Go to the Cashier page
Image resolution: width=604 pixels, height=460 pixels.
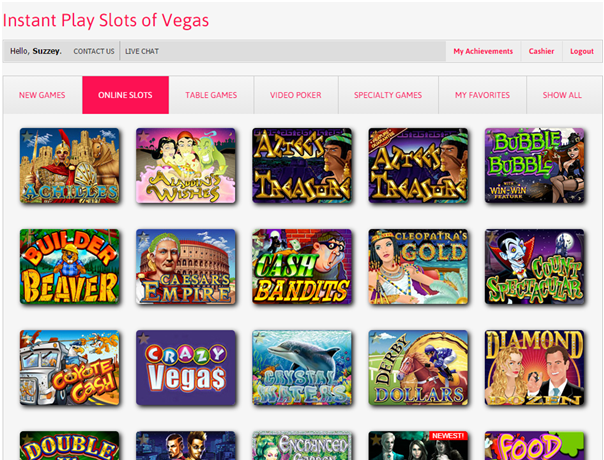541,51
